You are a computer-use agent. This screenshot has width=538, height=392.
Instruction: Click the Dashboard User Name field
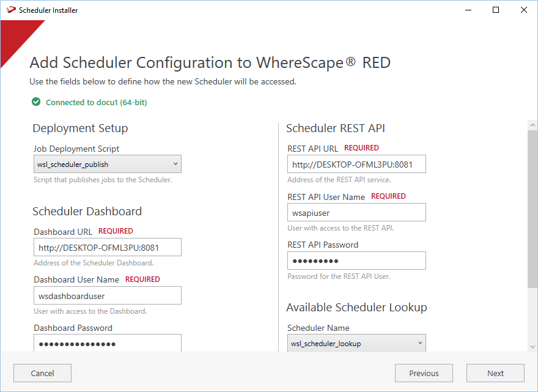[x=108, y=296]
